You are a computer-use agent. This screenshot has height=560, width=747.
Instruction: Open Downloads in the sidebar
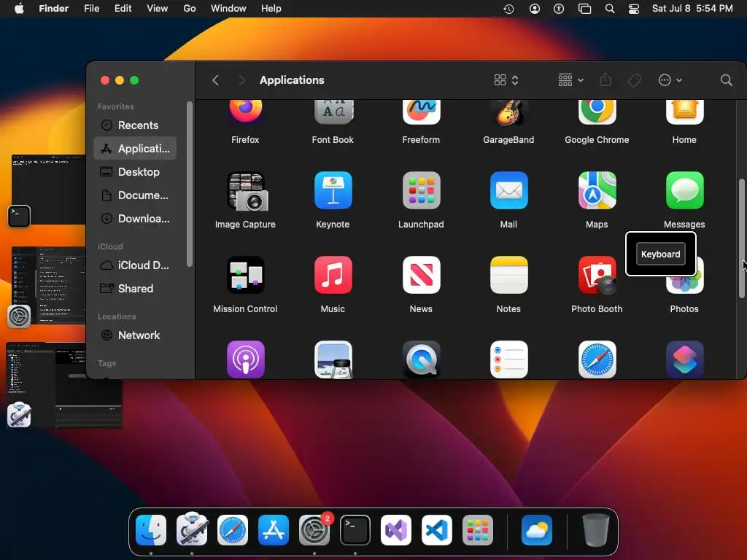pyautogui.click(x=135, y=219)
